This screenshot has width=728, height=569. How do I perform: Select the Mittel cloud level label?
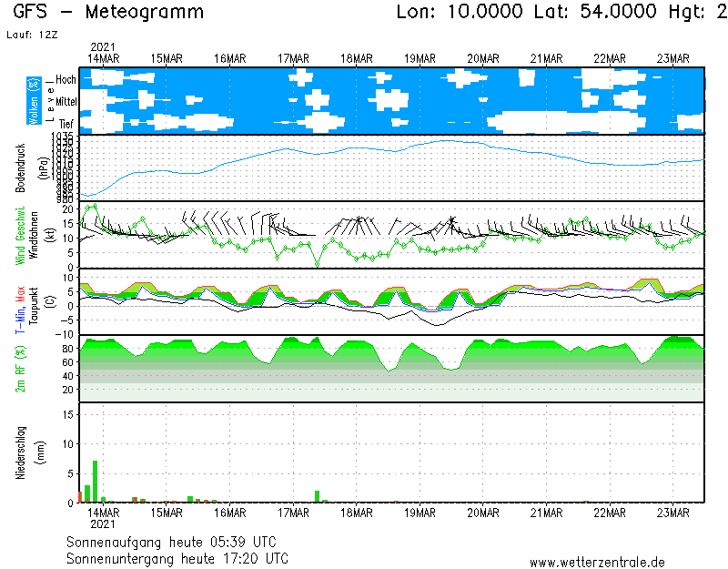coord(66,102)
